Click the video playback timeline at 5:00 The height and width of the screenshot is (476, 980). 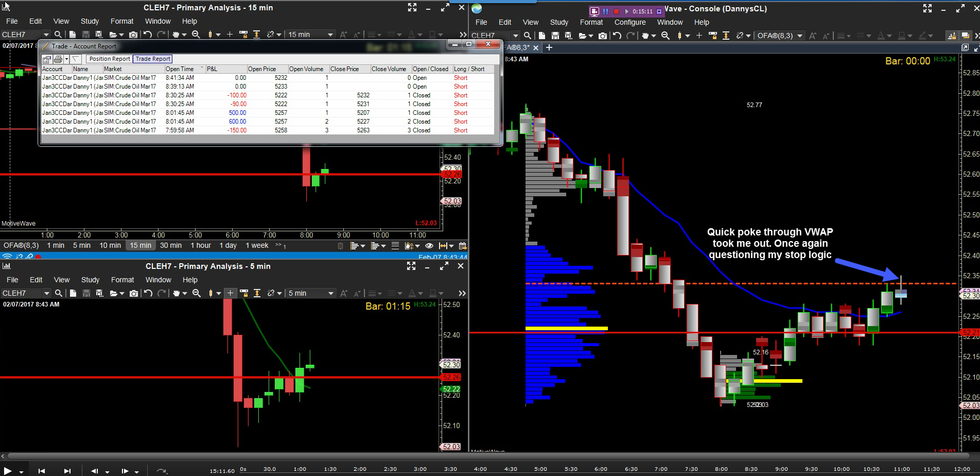point(540,469)
